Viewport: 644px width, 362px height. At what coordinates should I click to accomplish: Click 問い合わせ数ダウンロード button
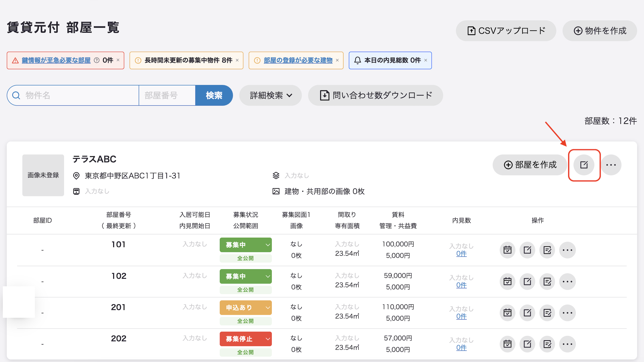(x=375, y=95)
